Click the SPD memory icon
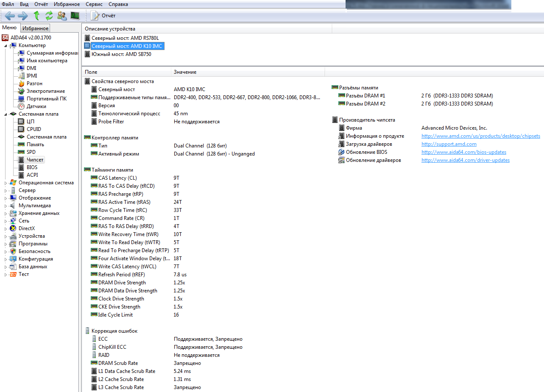Screen dimensions: 544x392 21,152
